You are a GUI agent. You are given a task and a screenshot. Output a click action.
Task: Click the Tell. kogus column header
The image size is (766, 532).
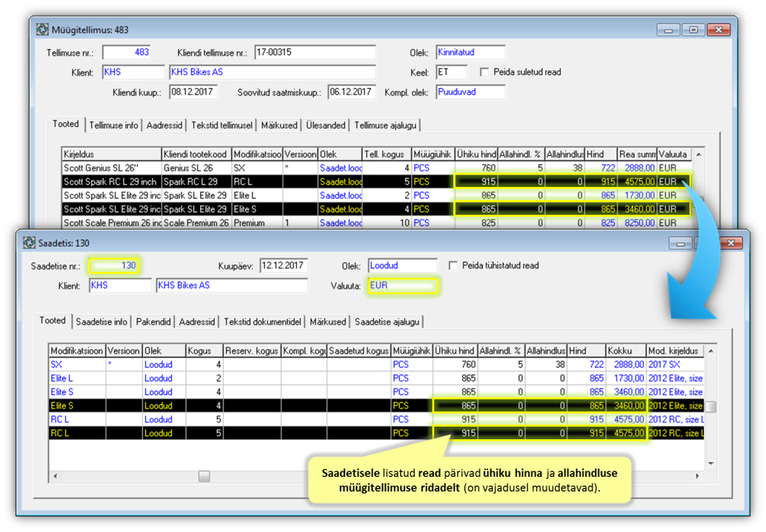coord(386,154)
